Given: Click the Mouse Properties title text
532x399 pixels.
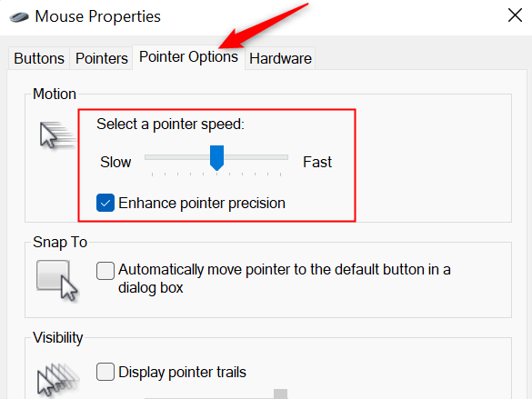Looking at the screenshot, I should 97,16.
